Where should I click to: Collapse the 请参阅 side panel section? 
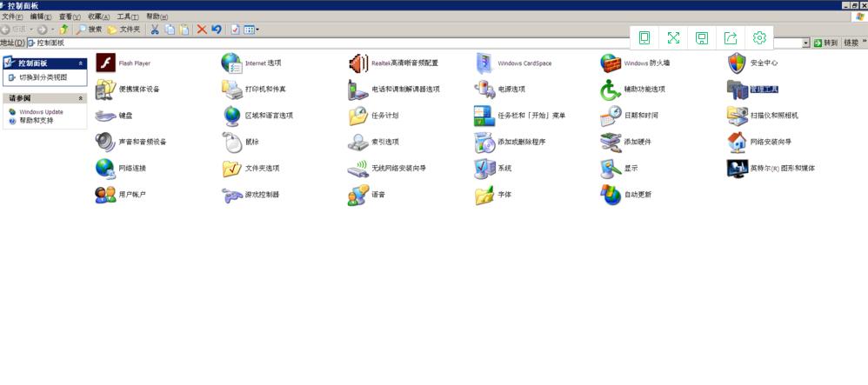pos(81,99)
